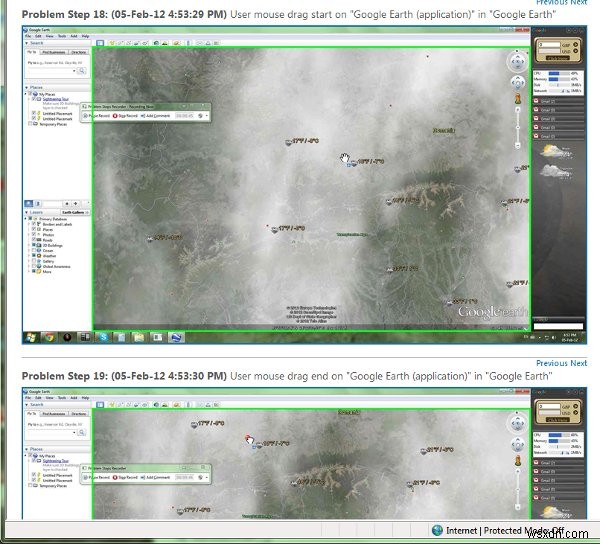This screenshot has height=544, width=600.
Task: Click Add Placemark icon in Step 19 screenshot
Action: 112,404
